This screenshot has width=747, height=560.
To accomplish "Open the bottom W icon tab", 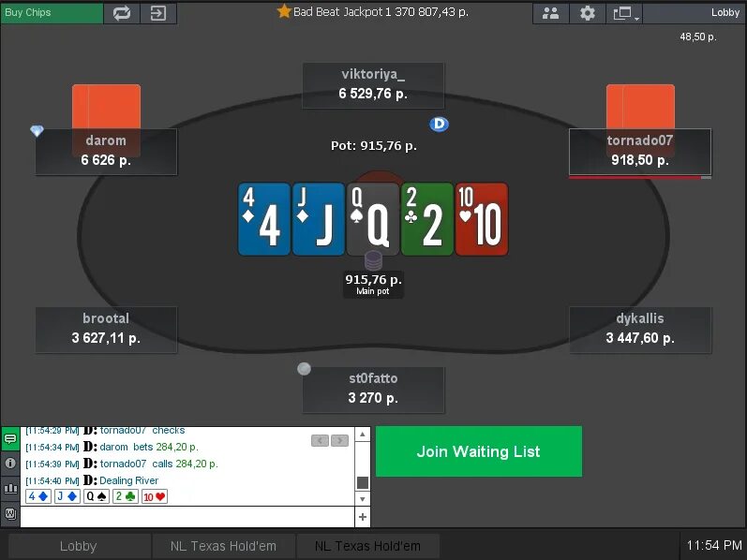I will tap(10, 514).
